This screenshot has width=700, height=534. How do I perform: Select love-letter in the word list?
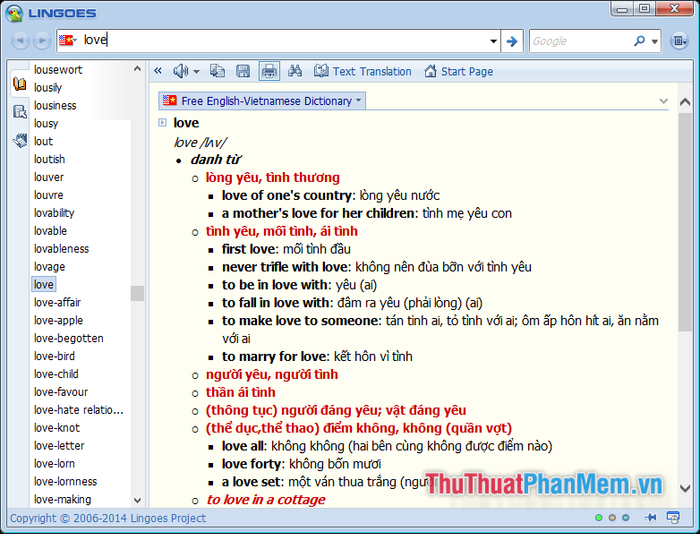point(59,446)
